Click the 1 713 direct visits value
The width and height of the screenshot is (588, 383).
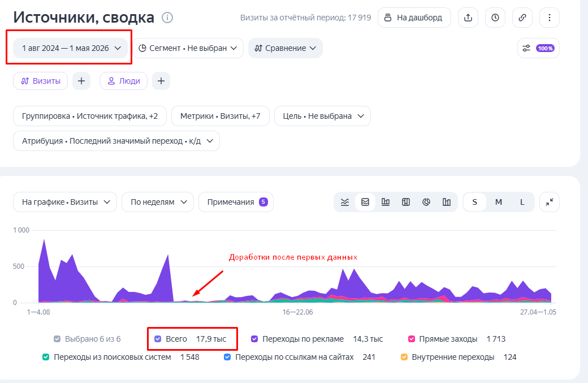(x=496, y=339)
